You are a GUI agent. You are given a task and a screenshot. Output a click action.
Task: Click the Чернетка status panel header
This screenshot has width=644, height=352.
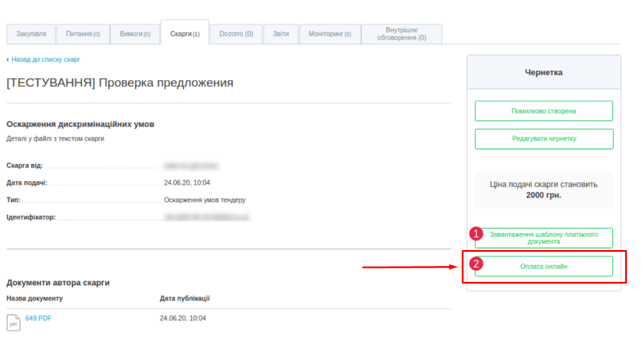[544, 73]
